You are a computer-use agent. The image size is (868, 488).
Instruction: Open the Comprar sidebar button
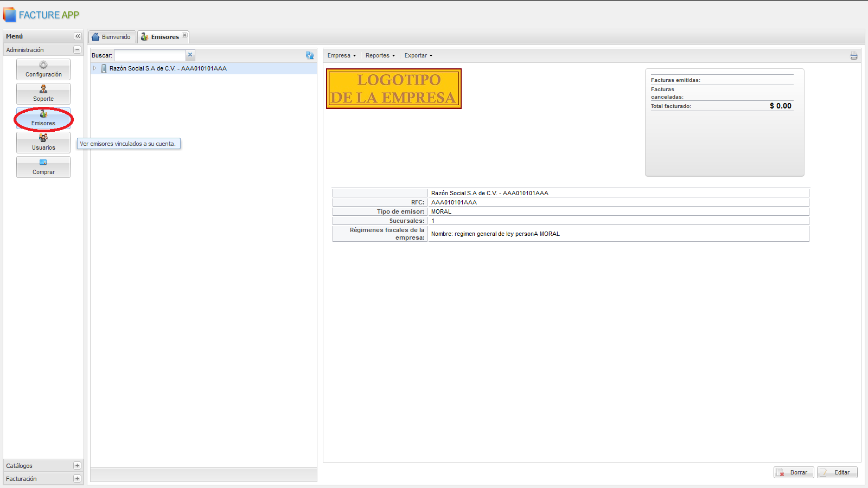[43, 167]
